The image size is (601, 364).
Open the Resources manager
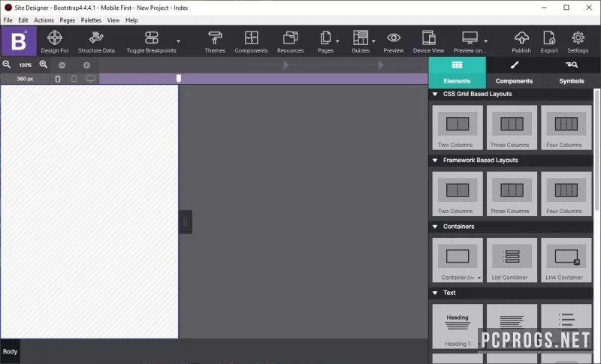tap(290, 42)
